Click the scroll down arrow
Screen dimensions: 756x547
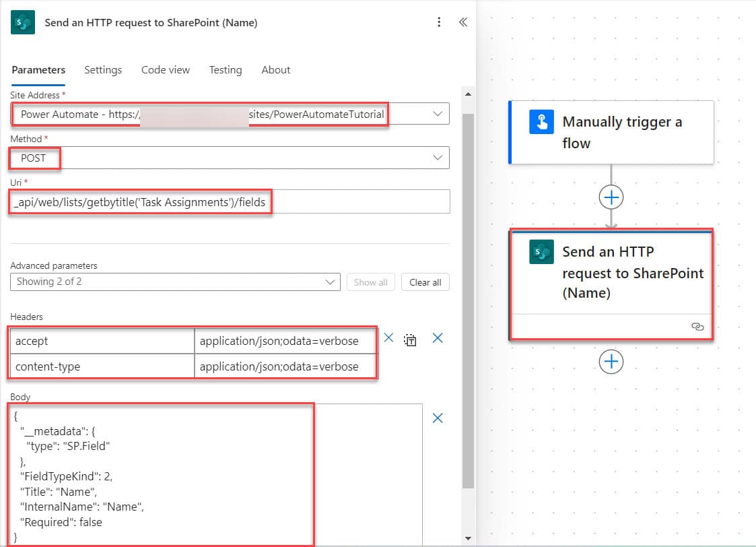(x=468, y=538)
